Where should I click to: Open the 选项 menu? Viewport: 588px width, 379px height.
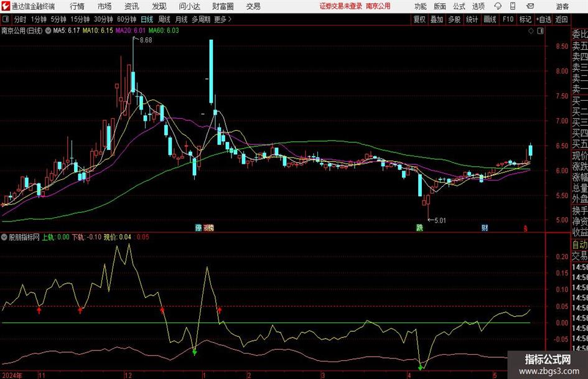(x=478, y=6)
